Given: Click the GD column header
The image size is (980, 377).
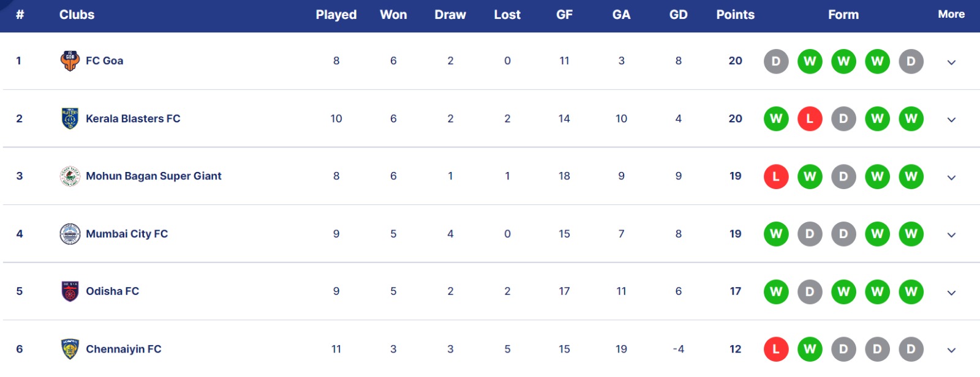Looking at the screenshot, I should pos(678,15).
